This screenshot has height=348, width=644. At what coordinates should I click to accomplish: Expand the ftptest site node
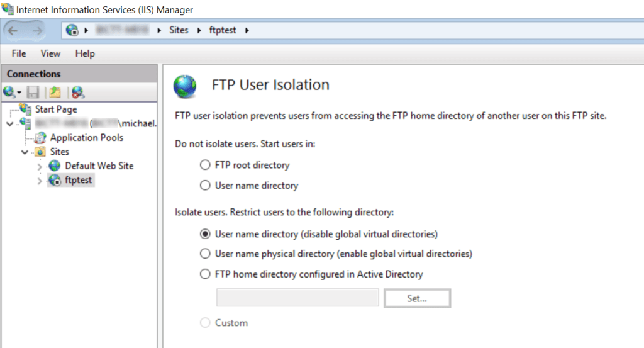coord(40,181)
